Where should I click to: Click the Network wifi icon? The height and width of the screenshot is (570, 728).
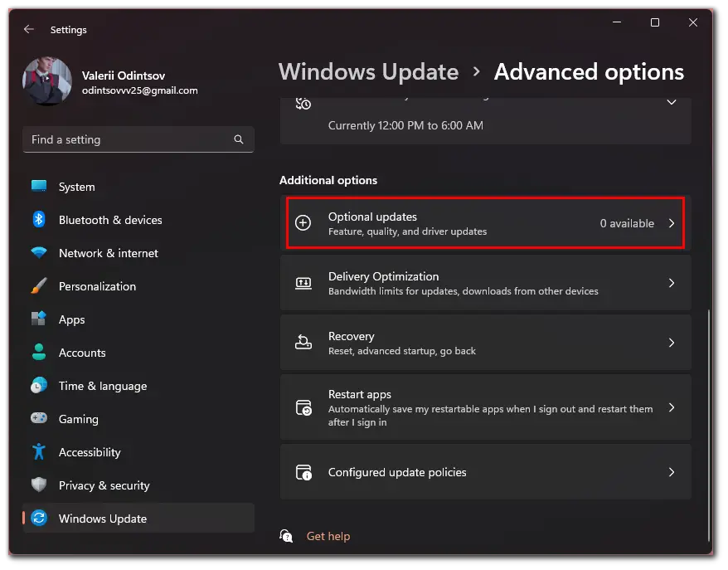(x=39, y=253)
